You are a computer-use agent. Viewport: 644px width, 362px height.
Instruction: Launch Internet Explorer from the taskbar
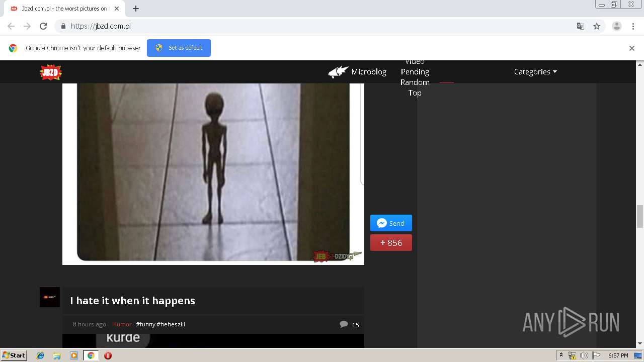tap(40, 355)
